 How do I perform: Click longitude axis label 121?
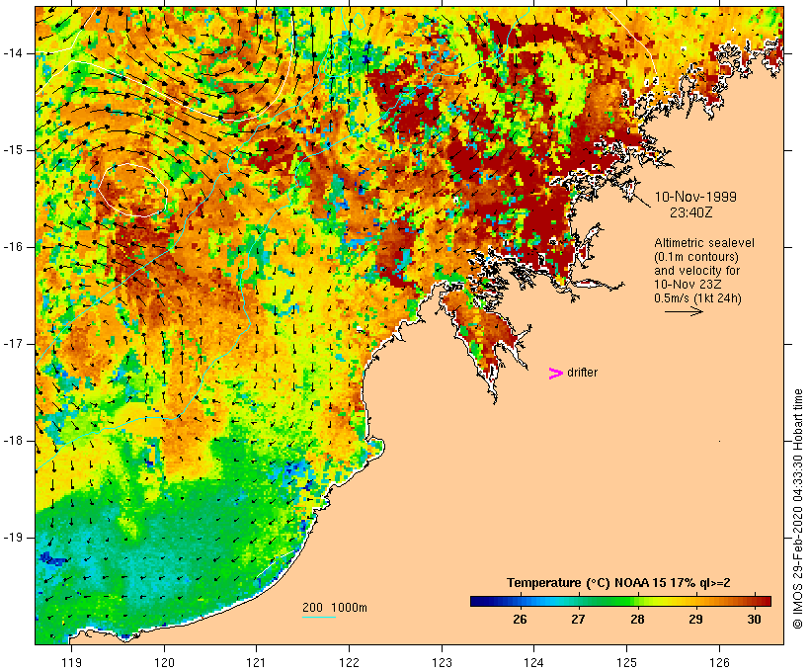coord(256,662)
